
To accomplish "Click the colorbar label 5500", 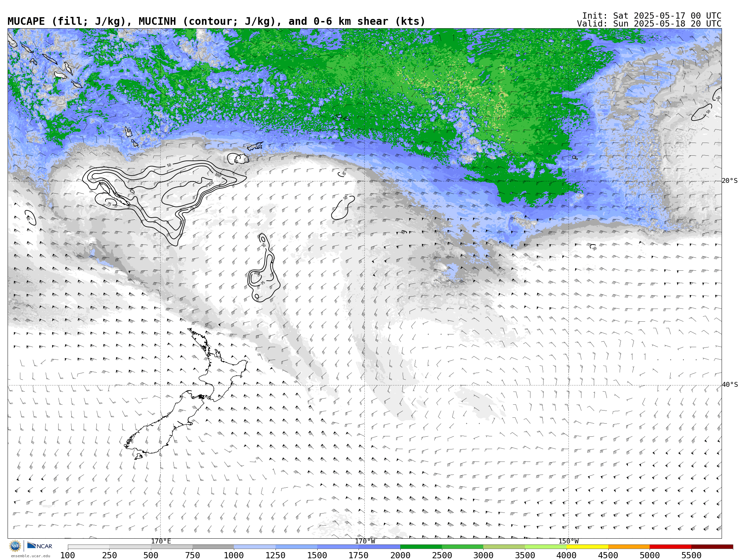I will [x=691, y=555].
